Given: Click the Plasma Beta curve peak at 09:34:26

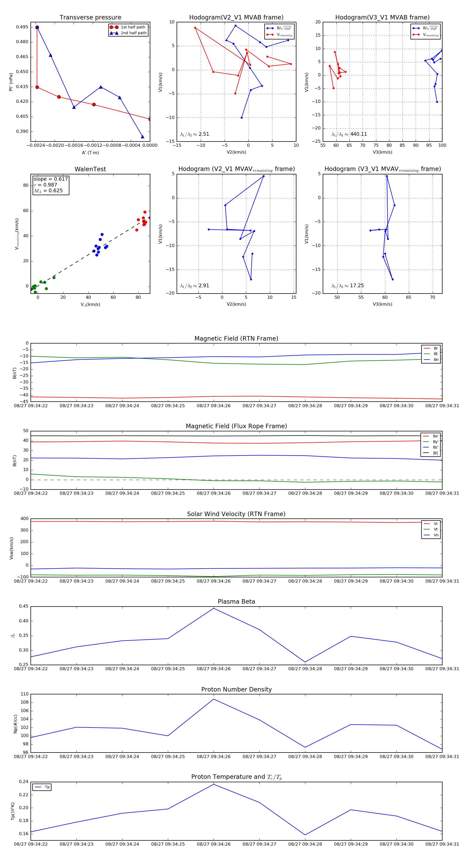Looking at the screenshot, I should (213, 608).
